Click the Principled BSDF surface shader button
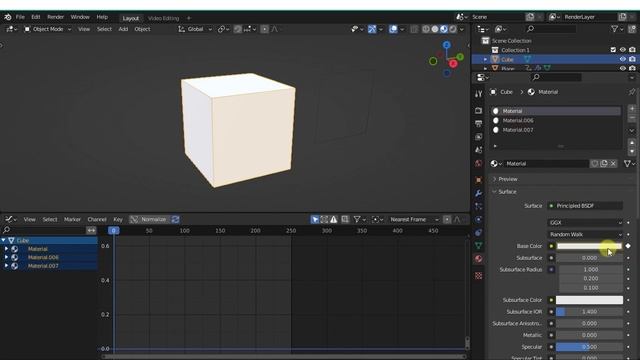Screen dimensions: 640x360 (585, 206)
